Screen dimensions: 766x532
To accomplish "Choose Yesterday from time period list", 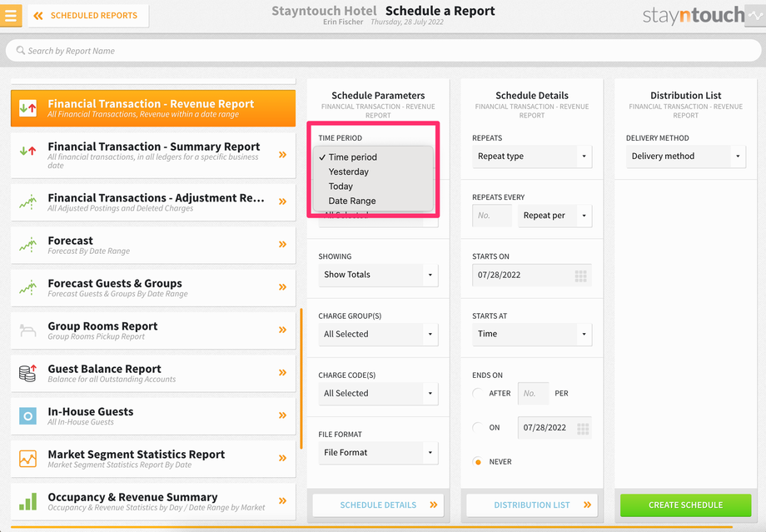I will [x=373, y=172].
